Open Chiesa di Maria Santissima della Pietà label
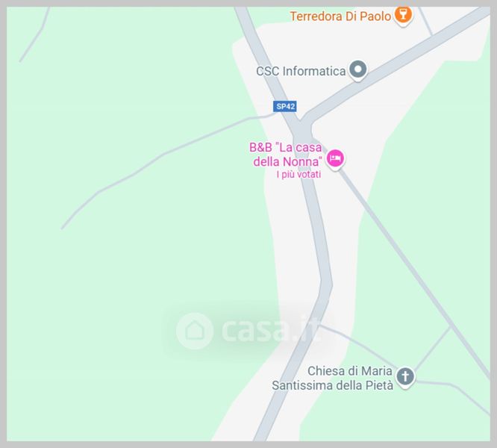Viewport: 497px width, 448px height. click(333, 378)
